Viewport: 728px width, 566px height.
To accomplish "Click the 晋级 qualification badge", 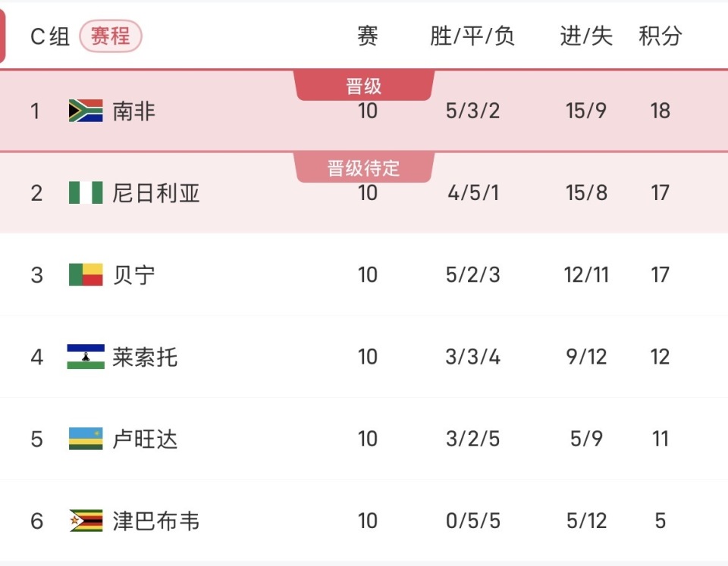I will (x=364, y=86).
